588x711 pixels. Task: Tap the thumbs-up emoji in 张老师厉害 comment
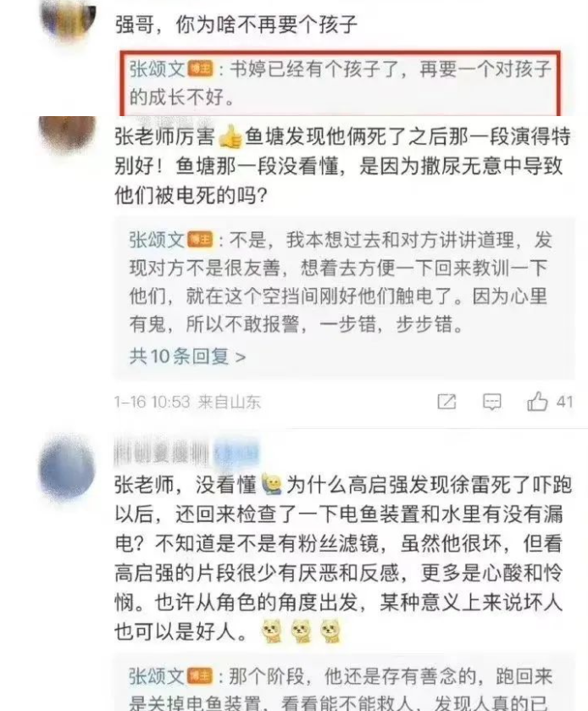(230, 137)
